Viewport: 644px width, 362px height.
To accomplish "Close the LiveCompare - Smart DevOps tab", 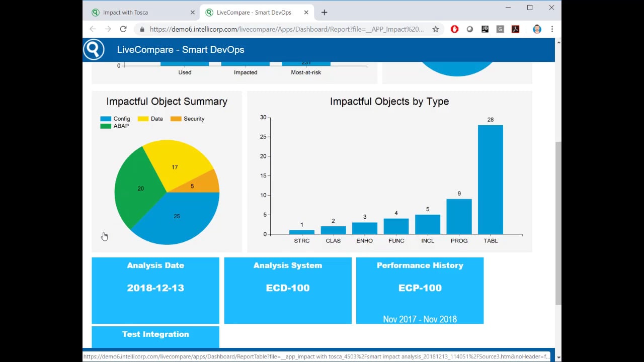I will click(306, 13).
